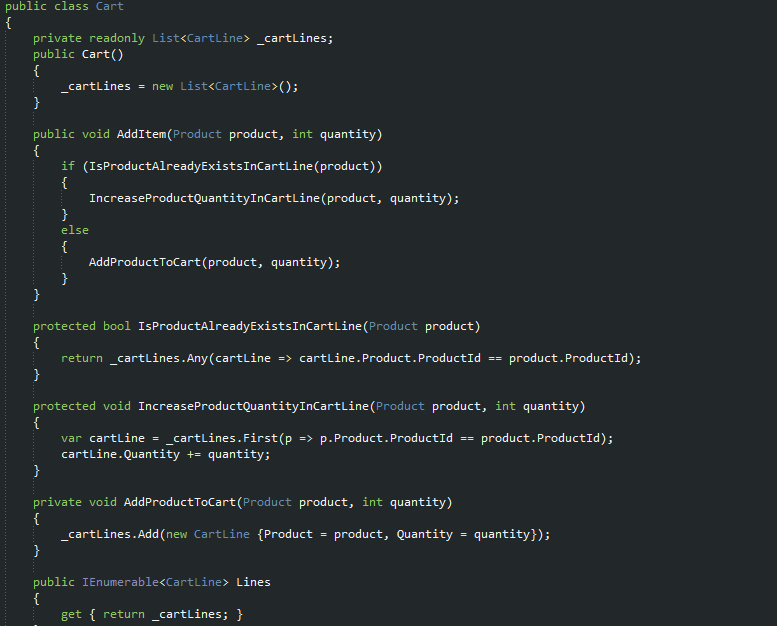Click the 'int' keyword in the AddItem signature
This screenshot has height=626, width=777.
(x=302, y=134)
